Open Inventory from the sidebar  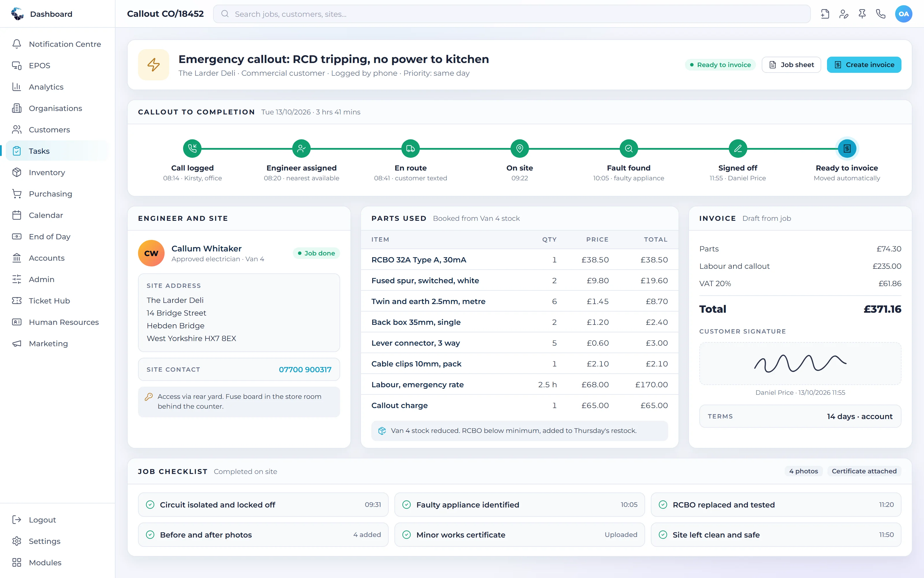[57, 173]
